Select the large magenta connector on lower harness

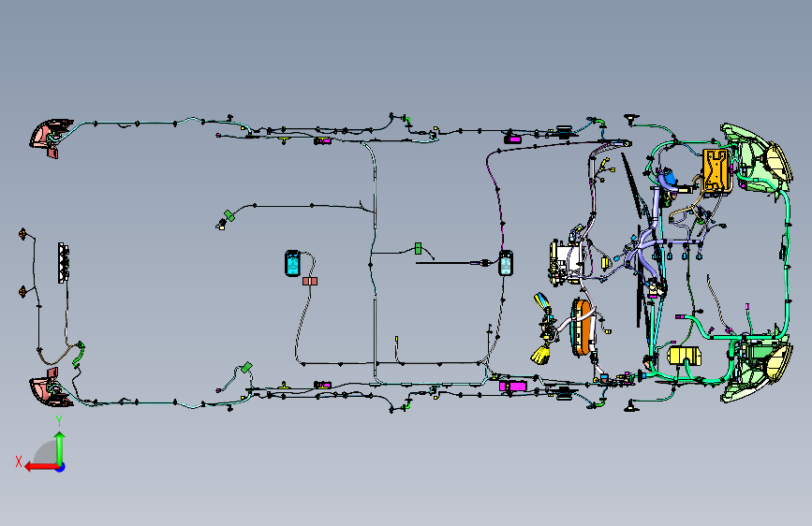[x=512, y=387]
